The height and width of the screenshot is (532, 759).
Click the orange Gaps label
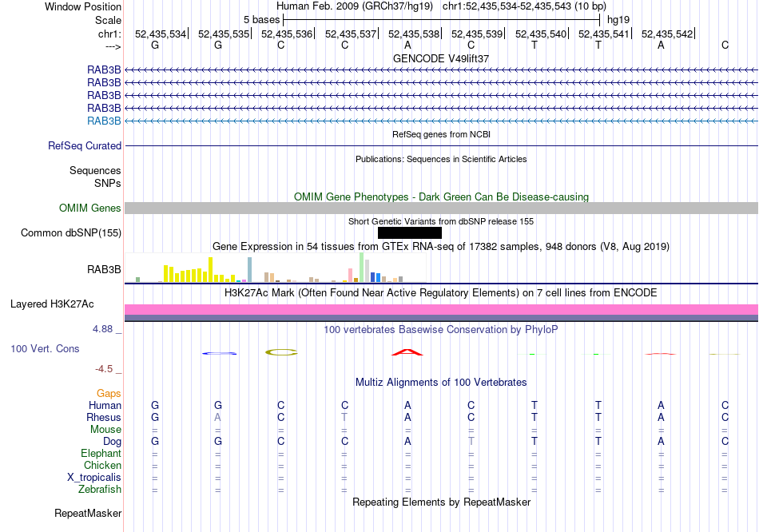[109, 394]
